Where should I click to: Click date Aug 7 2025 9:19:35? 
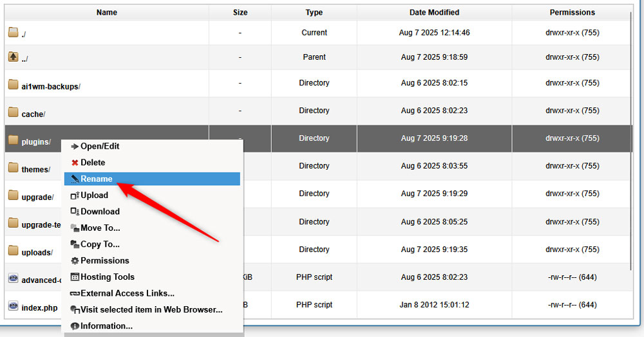click(434, 250)
